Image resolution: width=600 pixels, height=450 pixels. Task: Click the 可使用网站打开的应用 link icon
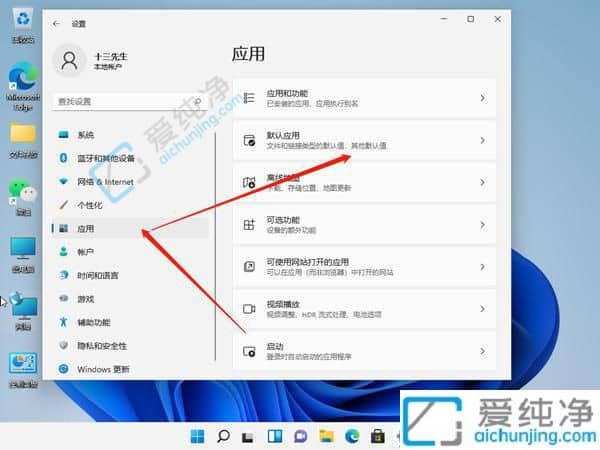click(249, 267)
